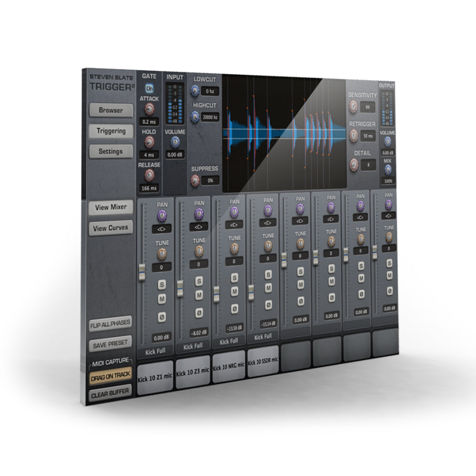Solo the Kick 10 Z3 mic channel

coord(199,281)
